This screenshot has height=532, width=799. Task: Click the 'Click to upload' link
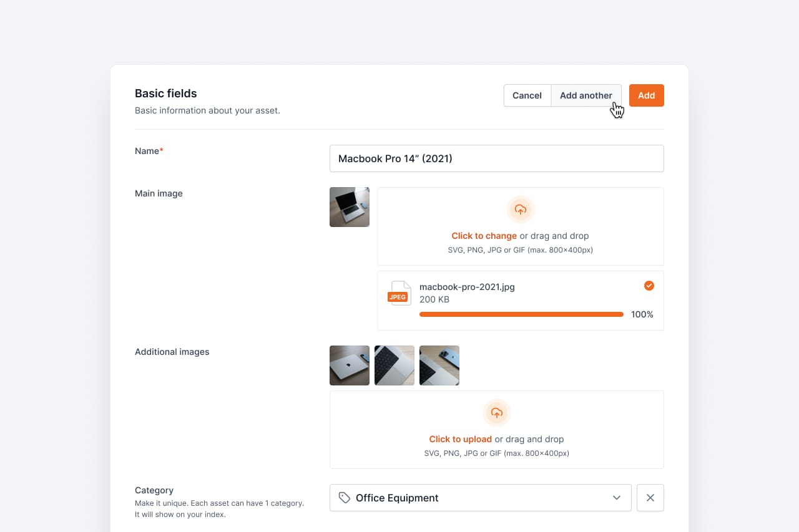460,439
